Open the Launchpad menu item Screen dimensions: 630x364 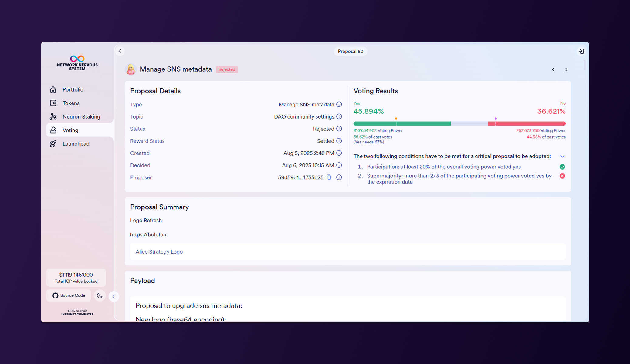click(76, 144)
